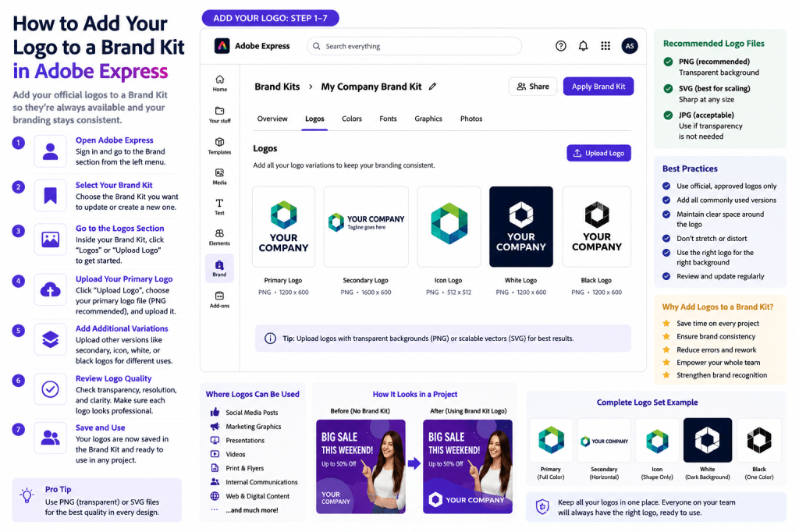Click the check beside Review and update regularly
Image resolution: width=799 pixels, height=532 pixels.
point(666,276)
